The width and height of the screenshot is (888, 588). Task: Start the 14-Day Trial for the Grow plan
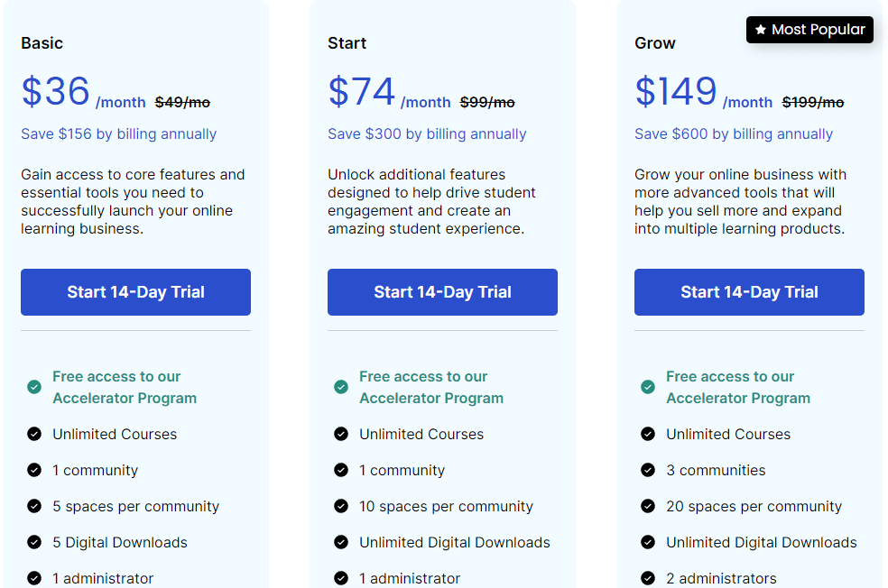coord(748,291)
